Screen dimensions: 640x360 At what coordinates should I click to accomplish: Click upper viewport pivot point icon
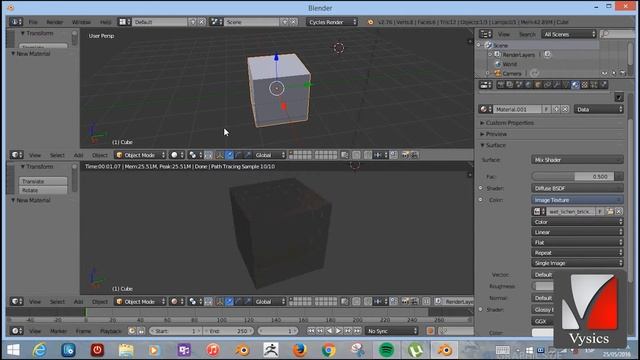point(195,155)
